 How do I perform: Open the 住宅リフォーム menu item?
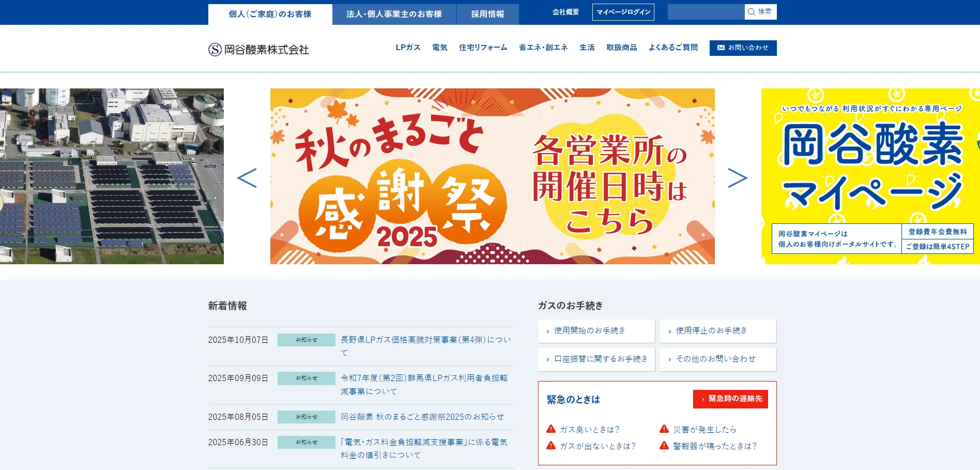(483, 48)
